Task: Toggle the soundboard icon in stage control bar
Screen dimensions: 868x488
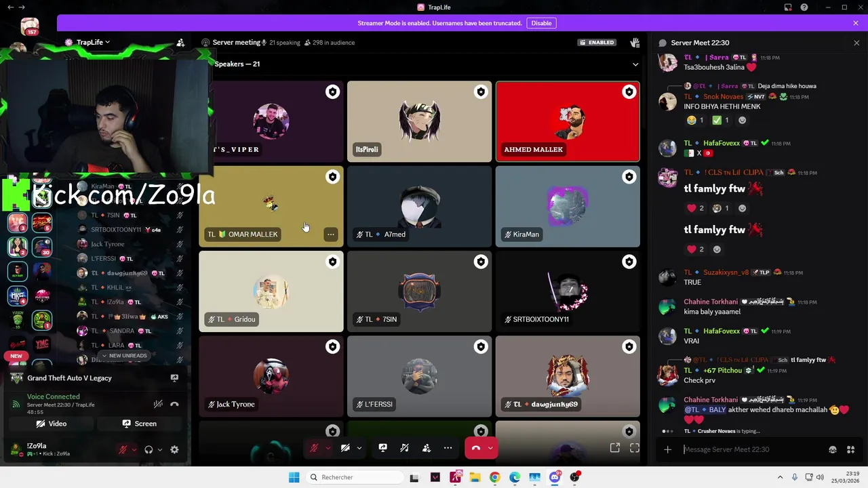Action: tap(404, 448)
